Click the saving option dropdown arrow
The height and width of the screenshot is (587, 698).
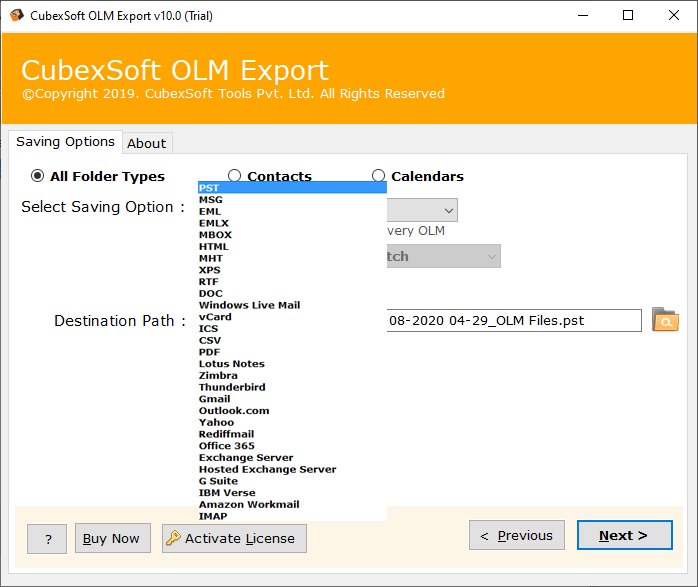[x=446, y=210]
